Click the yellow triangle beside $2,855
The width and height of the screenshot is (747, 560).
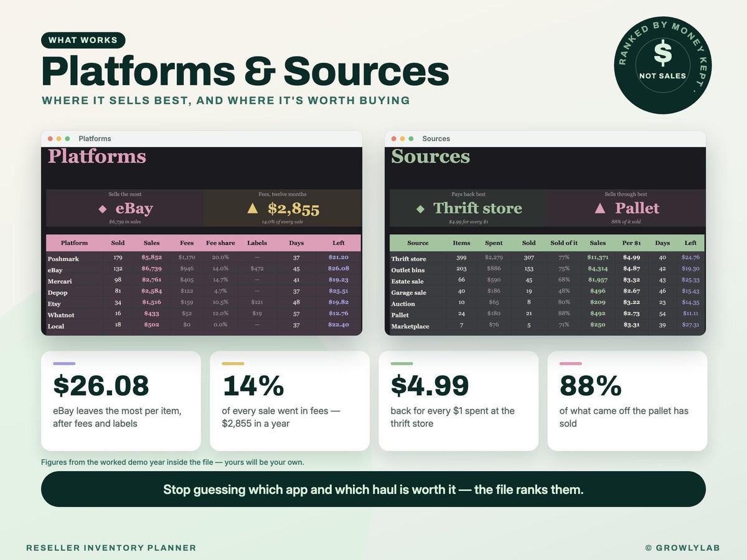(253, 208)
